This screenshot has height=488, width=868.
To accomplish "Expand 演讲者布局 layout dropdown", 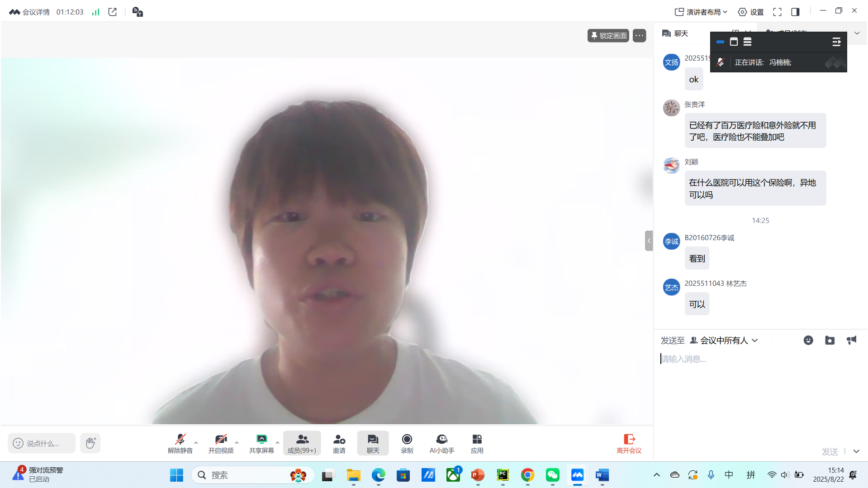I will [701, 12].
